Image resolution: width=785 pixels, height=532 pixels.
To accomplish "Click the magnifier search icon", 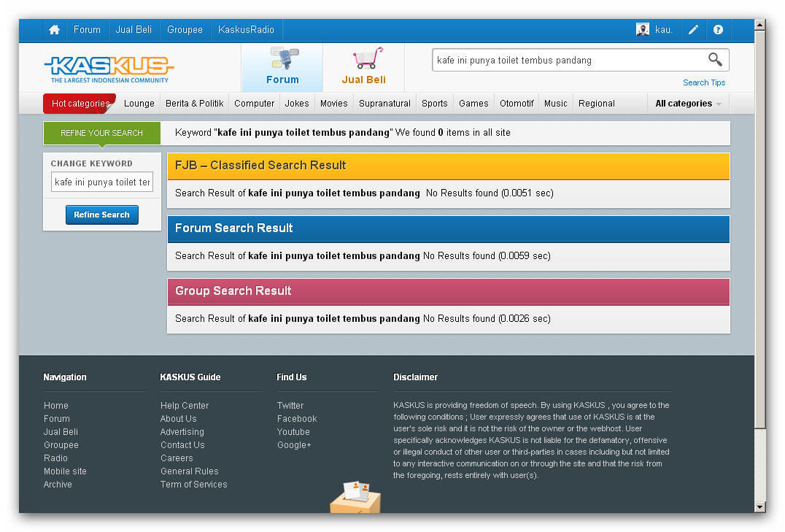I will pos(715,60).
